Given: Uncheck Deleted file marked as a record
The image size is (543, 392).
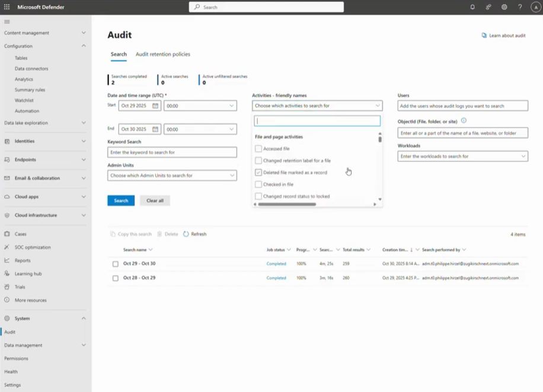Looking at the screenshot, I should click(x=258, y=173).
